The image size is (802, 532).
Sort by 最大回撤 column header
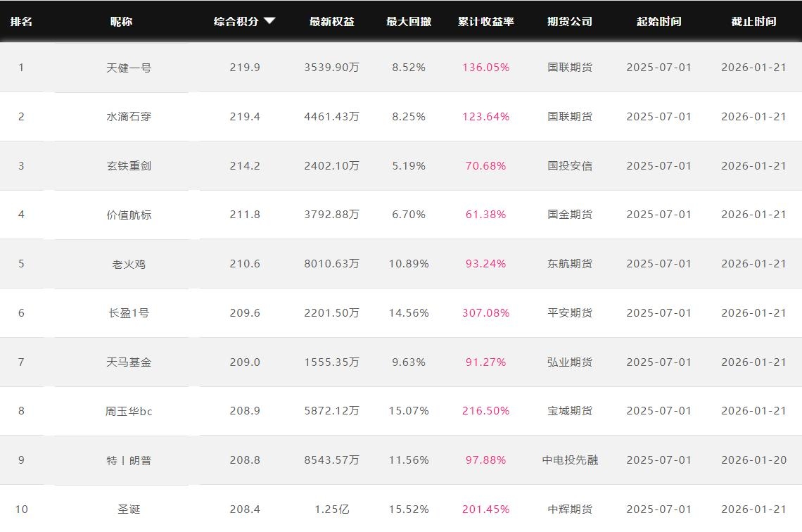[409, 21]
